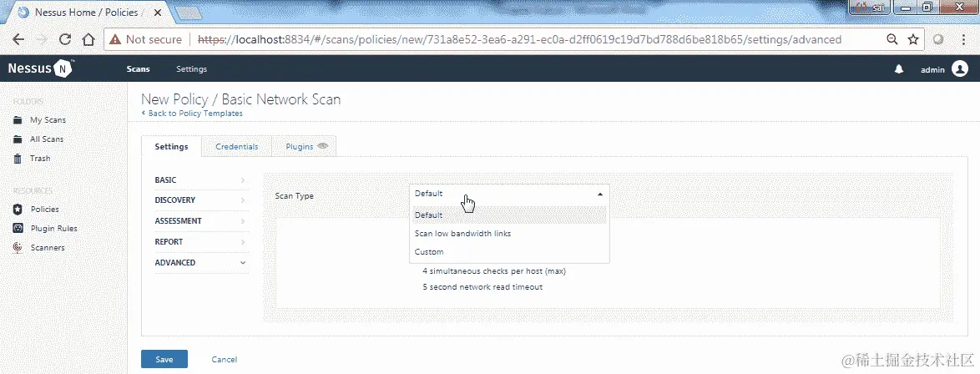Viewport: 980px width, 374px height.
Task: Click the Scan Type label
Action: coord(295,195)
